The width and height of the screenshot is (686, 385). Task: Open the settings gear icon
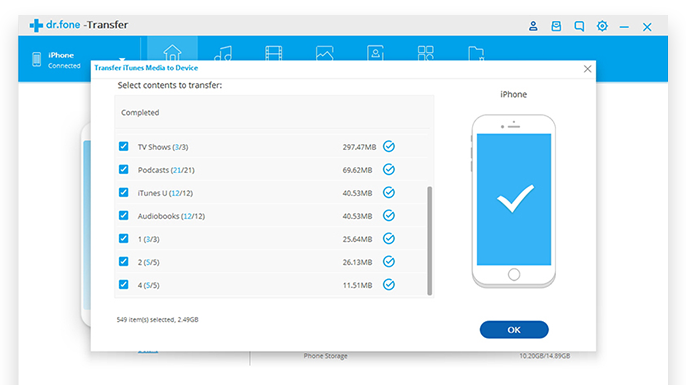(x=602, y=26)
